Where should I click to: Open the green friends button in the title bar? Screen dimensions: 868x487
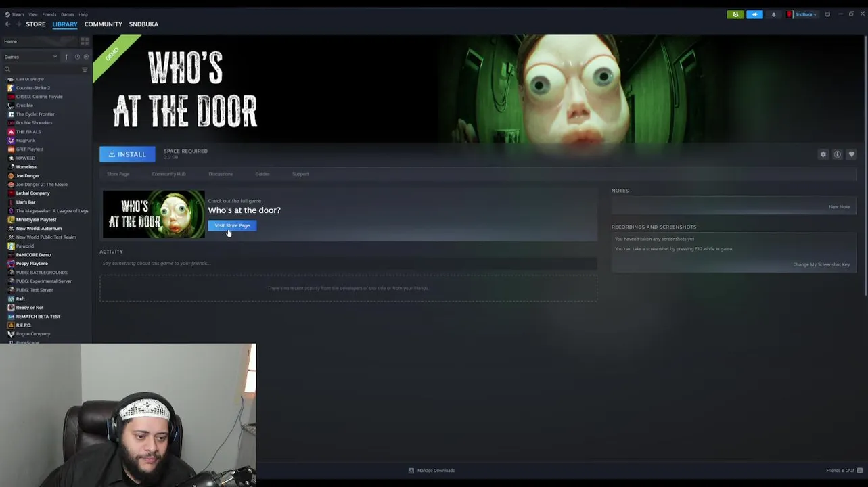coord(735,14)
